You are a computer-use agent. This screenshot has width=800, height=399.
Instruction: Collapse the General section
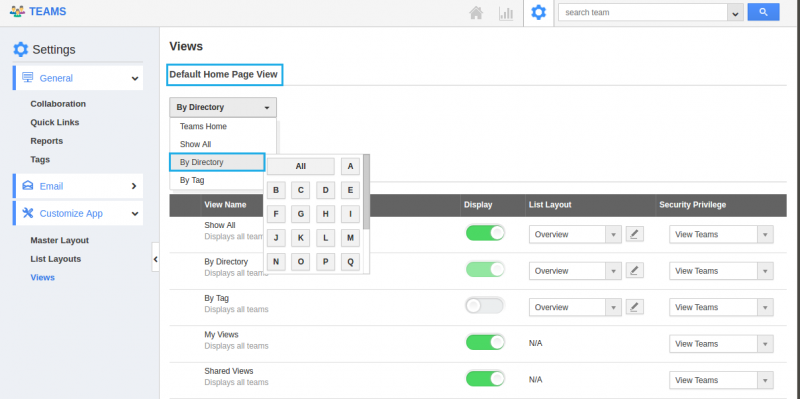pyautogui.click(x=135, y=79)
